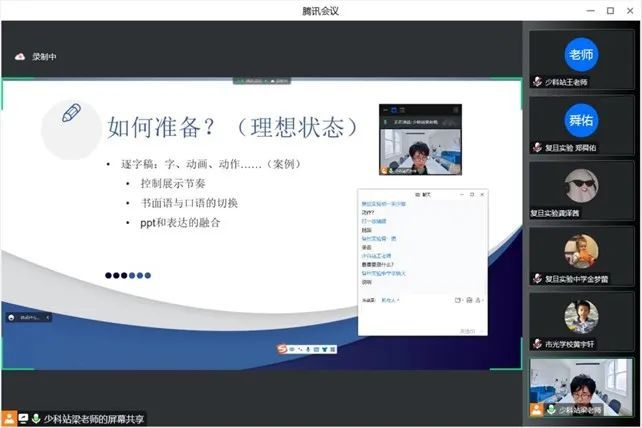Open the 所有人 recipient dropdown in chat

point(390,300)
